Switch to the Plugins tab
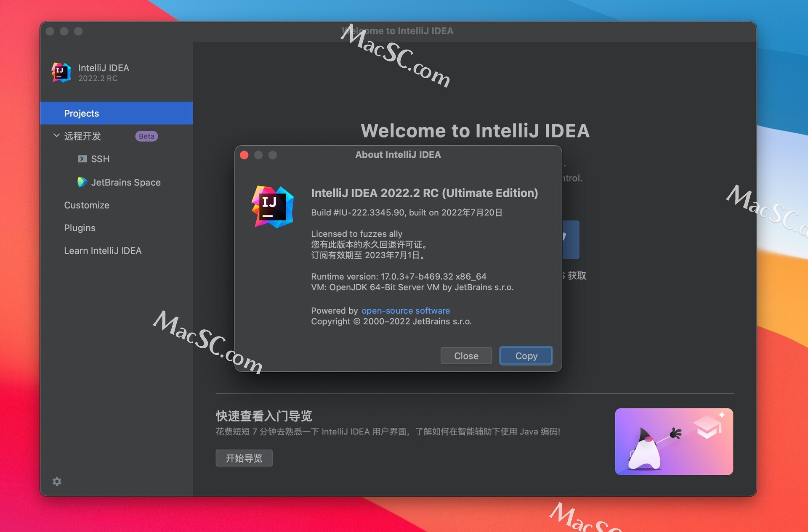Image resolution: width=808 pixels, height=532 pixels. tap(80, 228)
